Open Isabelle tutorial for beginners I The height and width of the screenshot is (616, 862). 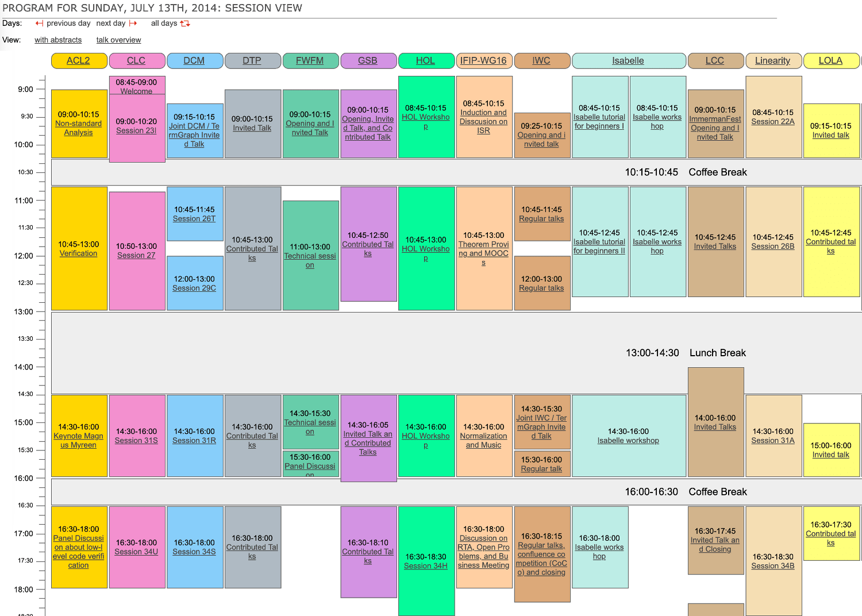click(599, 122)
